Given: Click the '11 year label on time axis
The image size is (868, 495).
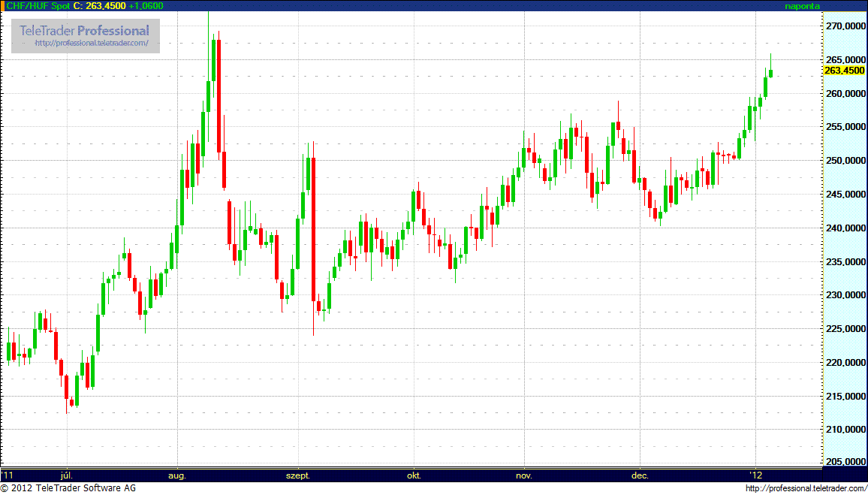Looking at the screenshot, I should coord(8,475).
